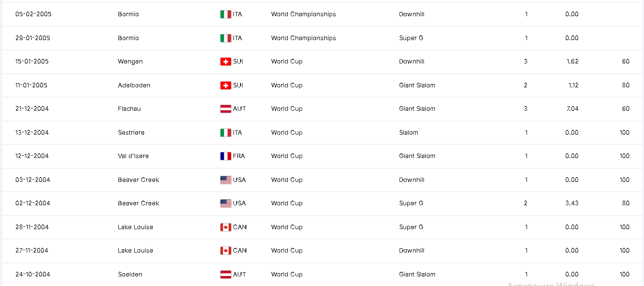The width and height of the screenshot is (644, 286).
Task: Click the 60 points value in Wengen row
Action: 626,62
